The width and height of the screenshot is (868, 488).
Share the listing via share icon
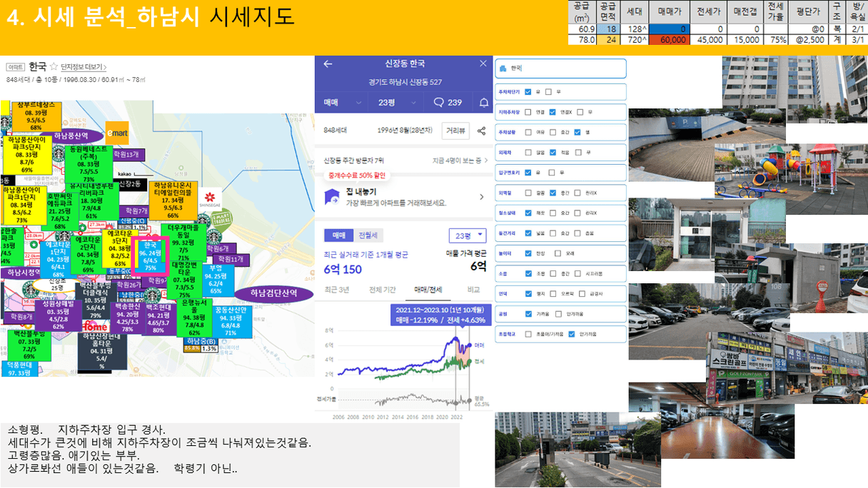point(481,131)
